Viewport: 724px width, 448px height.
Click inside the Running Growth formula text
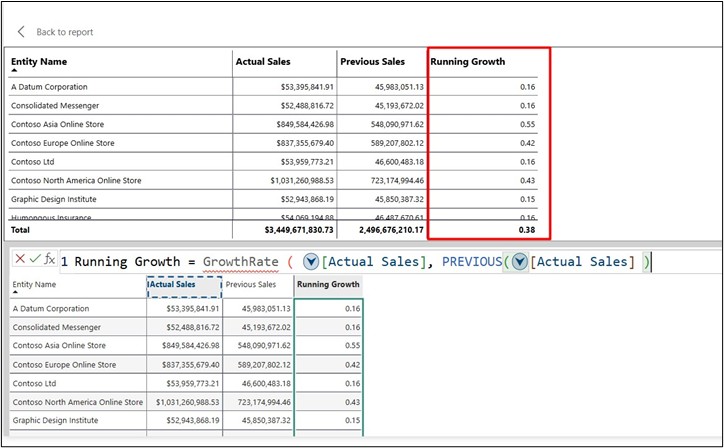356,262
